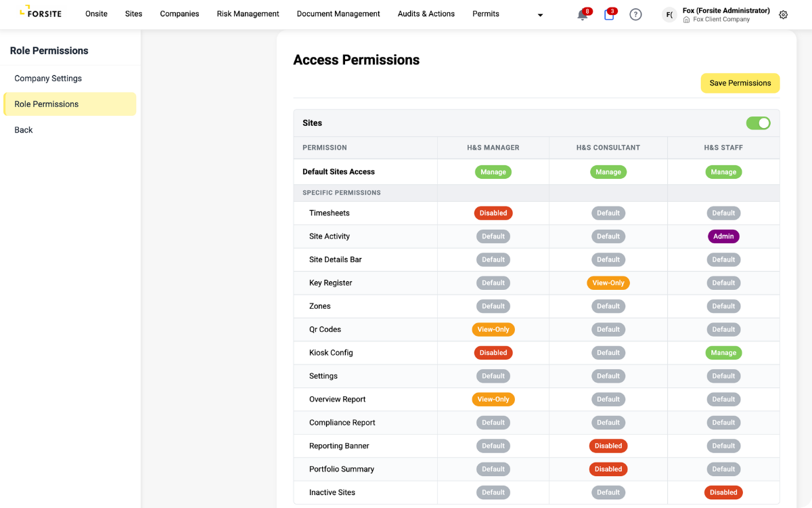Click Inactive Sites Default badge for H&S Manager

click(x=493, y=492)
